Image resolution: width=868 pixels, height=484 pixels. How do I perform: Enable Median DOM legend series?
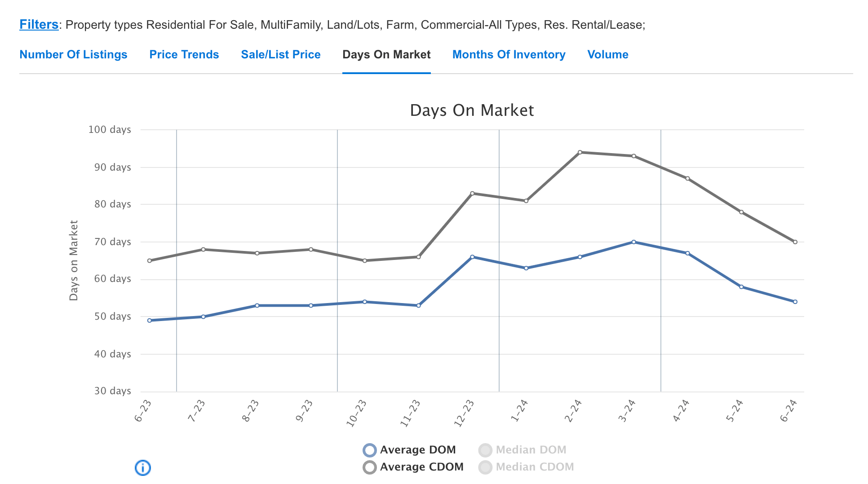522,450
